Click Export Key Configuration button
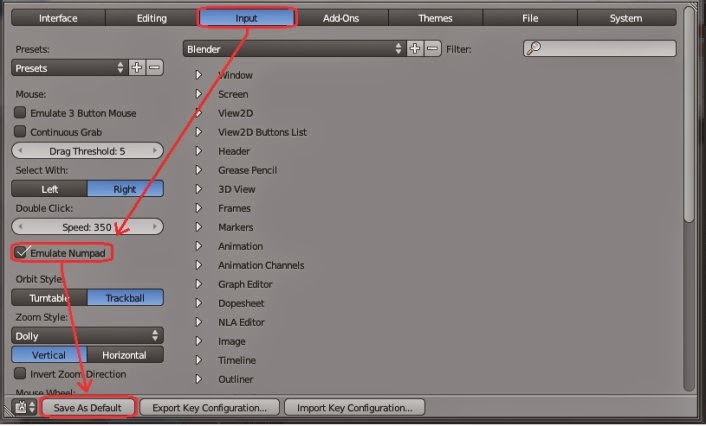Image resolution: width=706 pixels, height=426 pixels. [210, 408]
